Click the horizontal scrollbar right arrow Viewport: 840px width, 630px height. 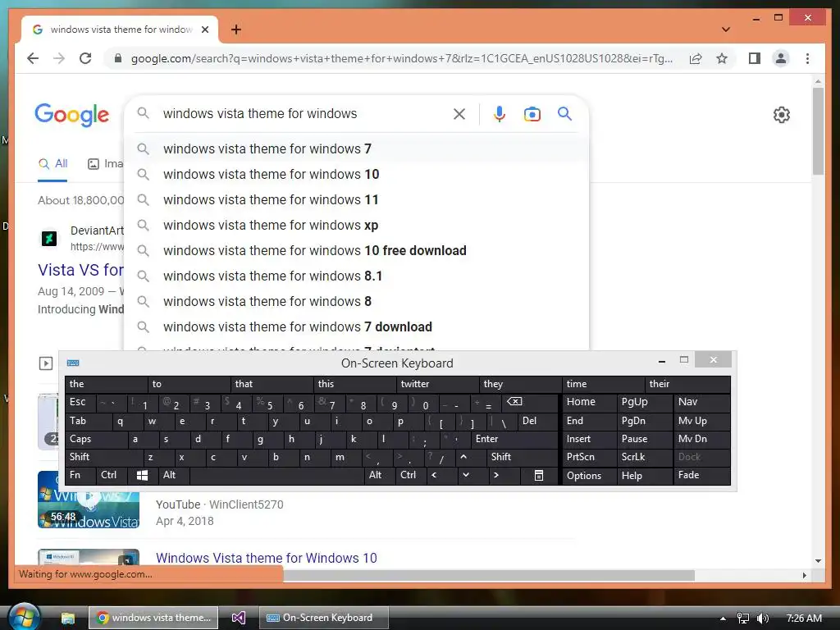point(804,575)
